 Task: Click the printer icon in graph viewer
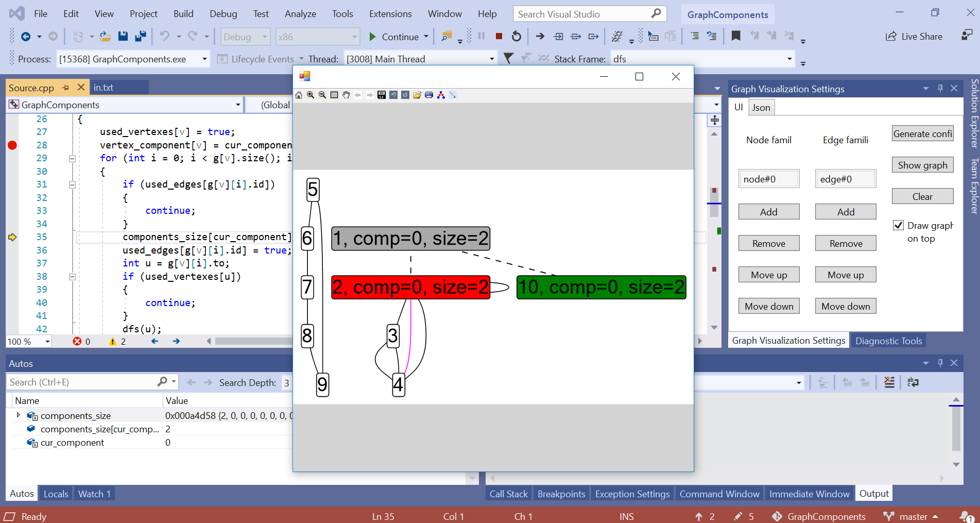429,95
